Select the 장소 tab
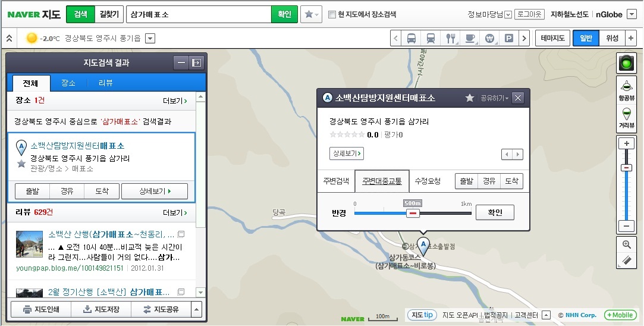The image size is (644, 326). [x=68, y=83]
